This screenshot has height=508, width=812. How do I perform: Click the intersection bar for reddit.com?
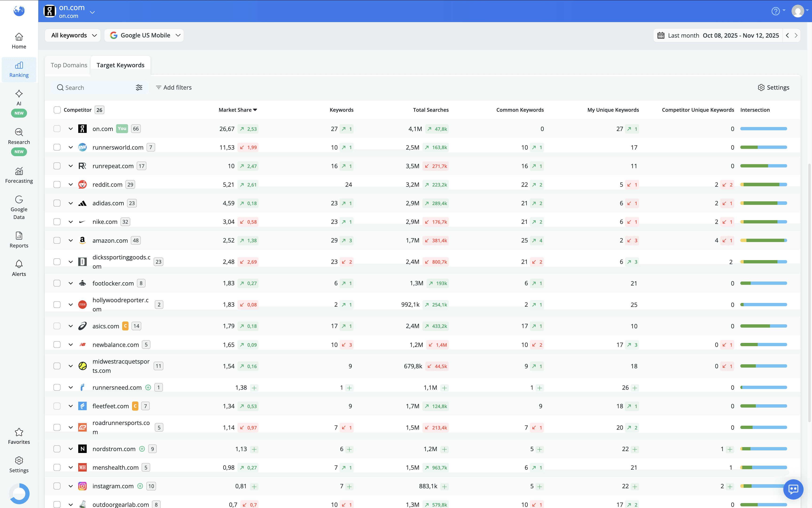[x=763, y=184]
